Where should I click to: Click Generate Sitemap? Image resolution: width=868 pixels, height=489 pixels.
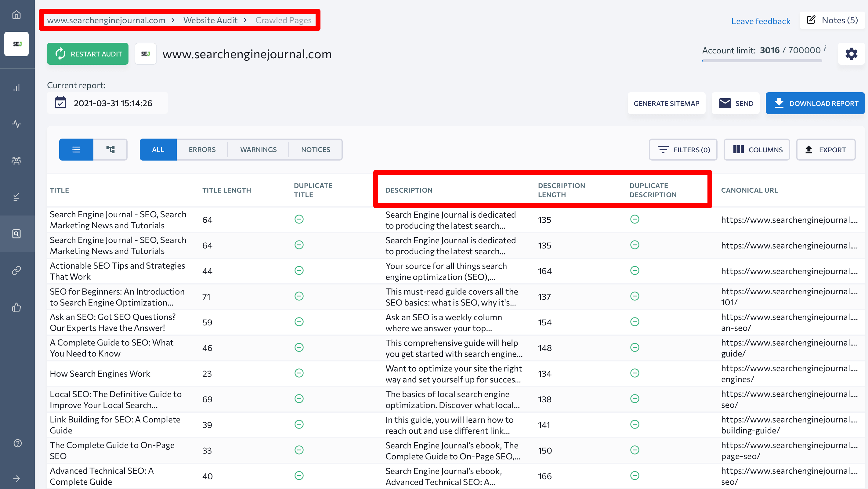coord(666,103)
